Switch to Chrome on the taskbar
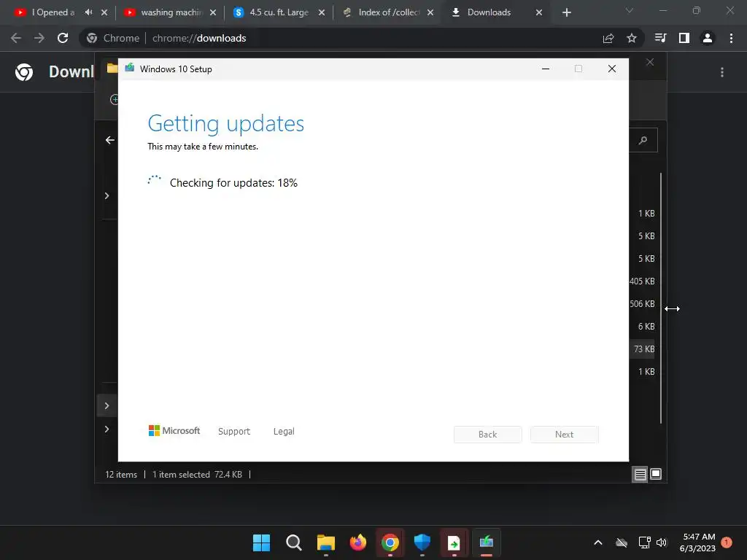Image resolution: width=747 pixels, height=560 pixels. pyautogui.click(x=390, y=542)
